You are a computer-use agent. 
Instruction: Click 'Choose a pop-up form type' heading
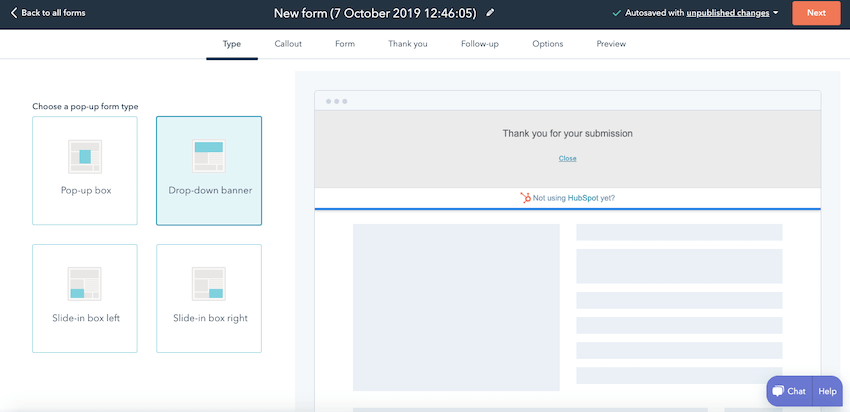point(85,107)
